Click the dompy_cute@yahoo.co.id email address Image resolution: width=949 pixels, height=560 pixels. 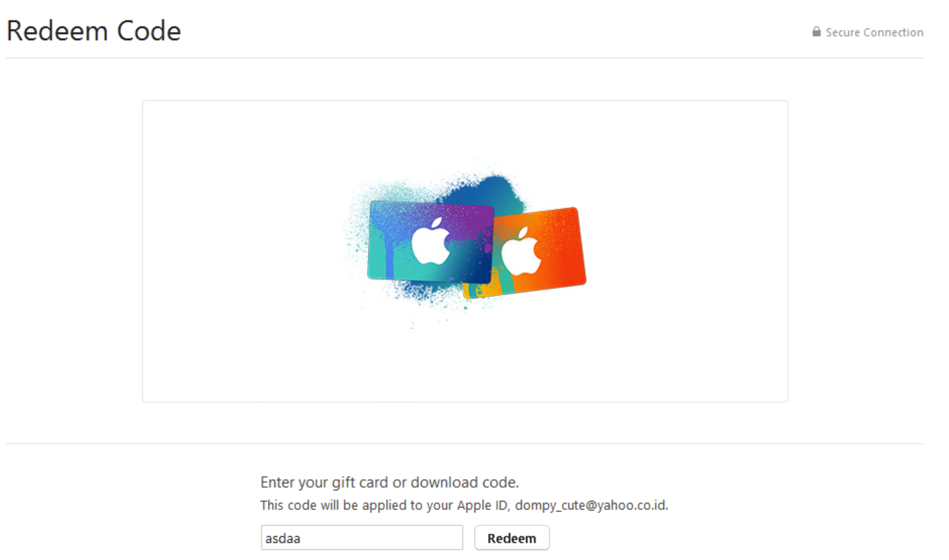[592, 505]
